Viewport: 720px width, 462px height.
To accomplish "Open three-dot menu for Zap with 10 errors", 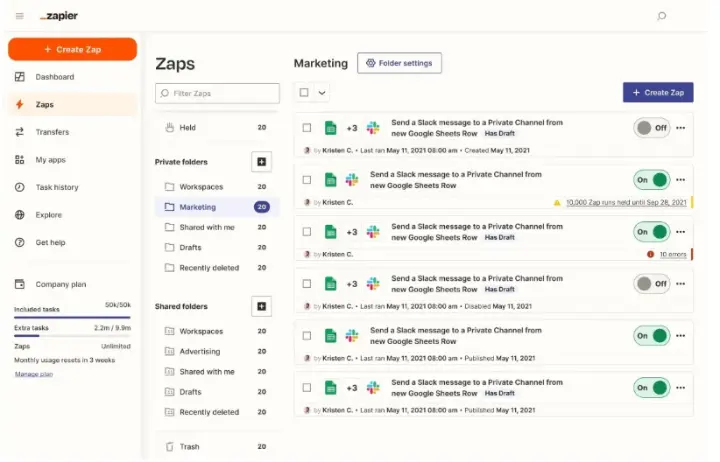I will pos(681,231).
